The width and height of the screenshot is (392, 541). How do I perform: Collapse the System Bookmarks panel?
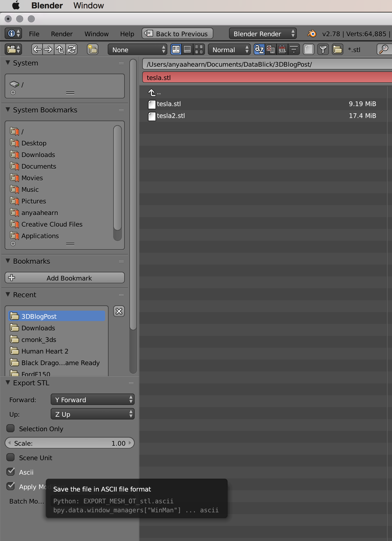tap(8, 110)
